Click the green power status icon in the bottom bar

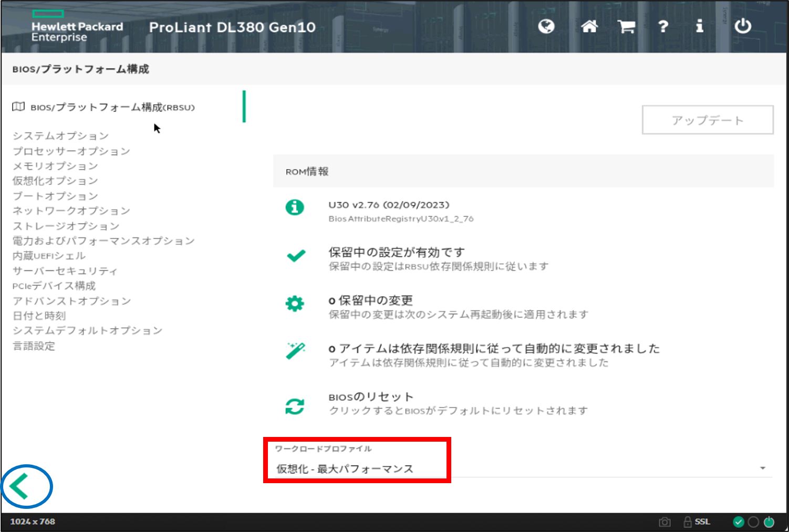(x=769, y=521)
